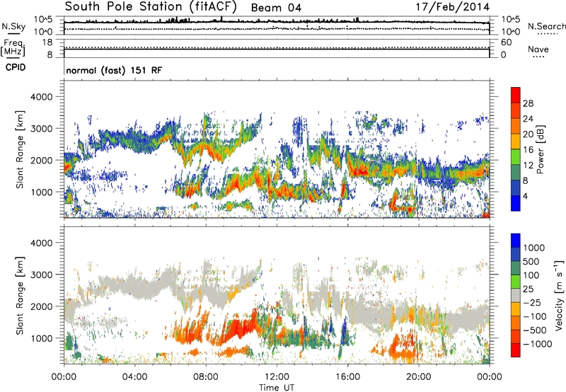Image resolution: width=566 pixels, height=392 pixels.
Task: Pick the bright blue bottom Power colorbar segment
Action: [x=516, y=203]
